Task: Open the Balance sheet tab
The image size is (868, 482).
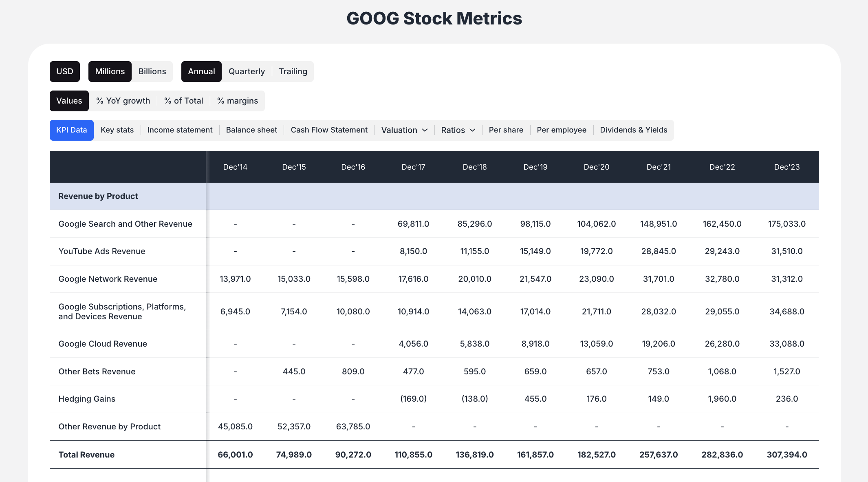Action: pyautogui.click(x=251, y=130)
